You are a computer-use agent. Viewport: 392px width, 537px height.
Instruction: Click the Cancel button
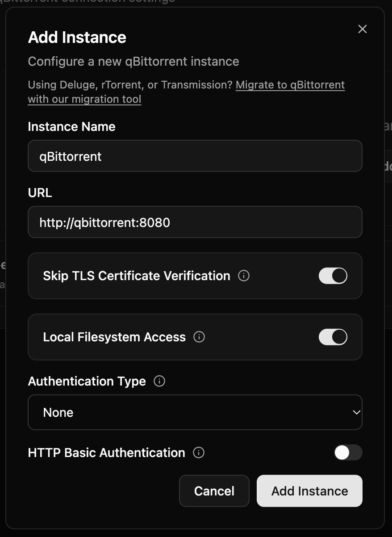click(214, 491)
